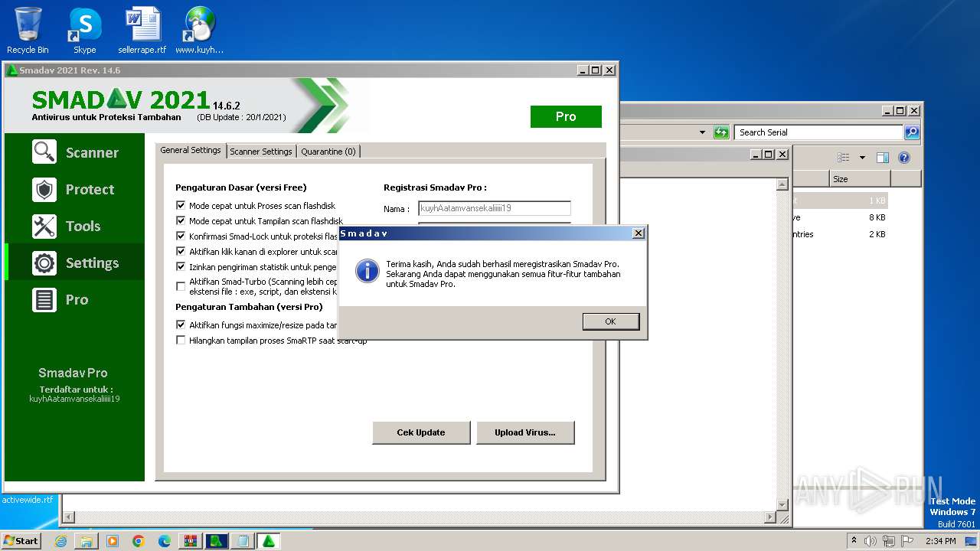The height and width of the screenshot is (551, 980).
Task: Switch to the General Settings tab
Action: 191,151
